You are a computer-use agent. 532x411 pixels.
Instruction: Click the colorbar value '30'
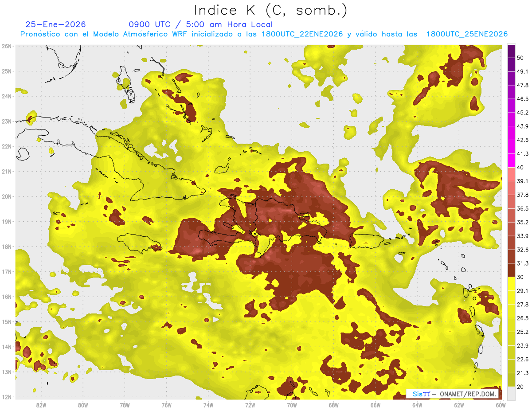521,277
